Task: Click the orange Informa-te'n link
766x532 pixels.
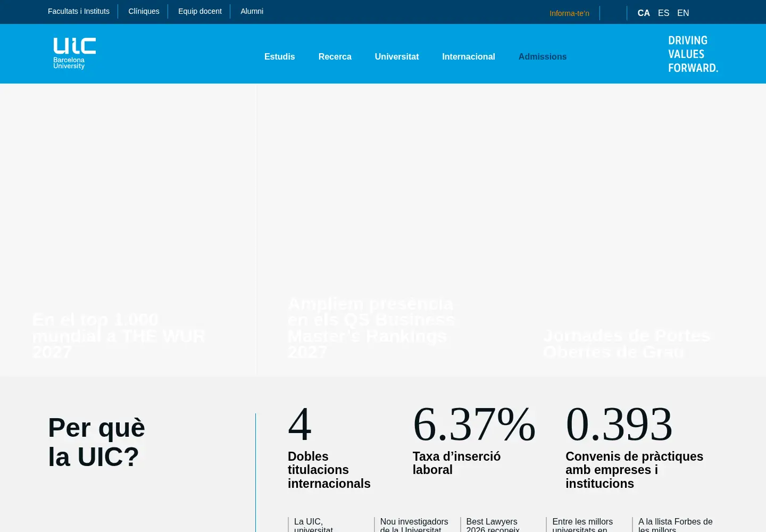Action: click(569, 13)
